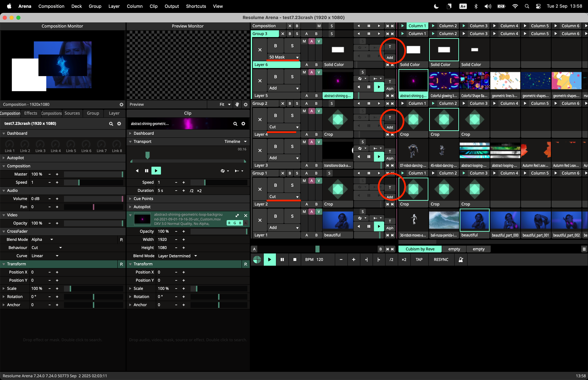
Task: Switch to the Effects tab
Action: (x=31, y=113)
